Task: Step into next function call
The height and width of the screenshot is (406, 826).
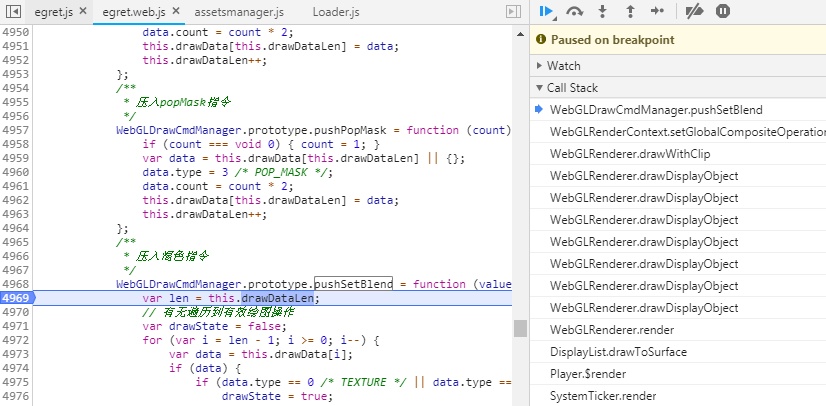Action: 603,11
